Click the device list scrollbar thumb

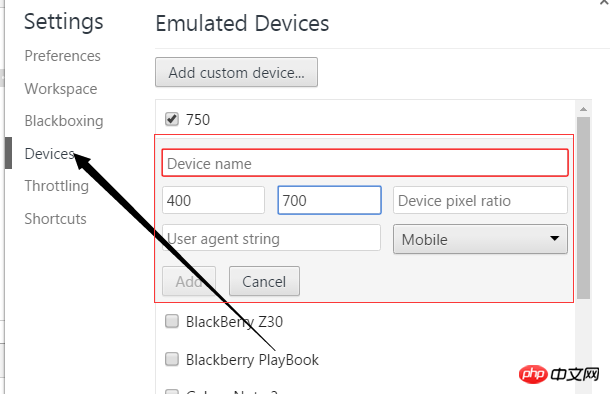583,208
